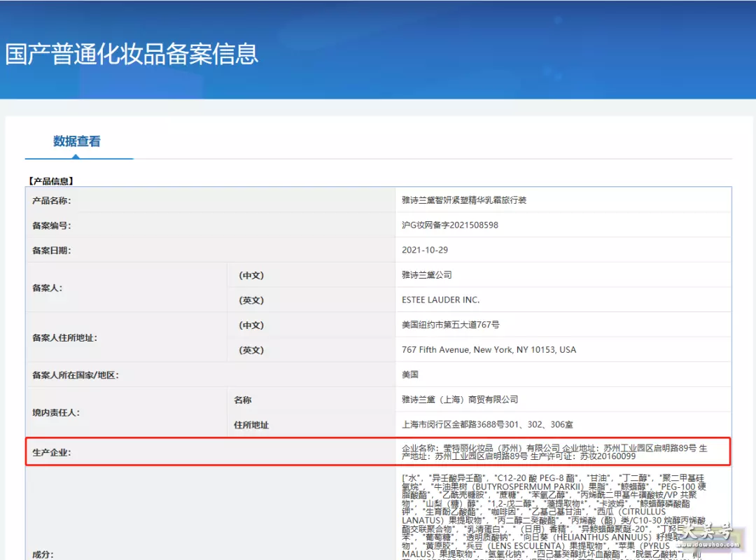Click the 生产企业 label
756x560 pixels.
pos(52,453)
